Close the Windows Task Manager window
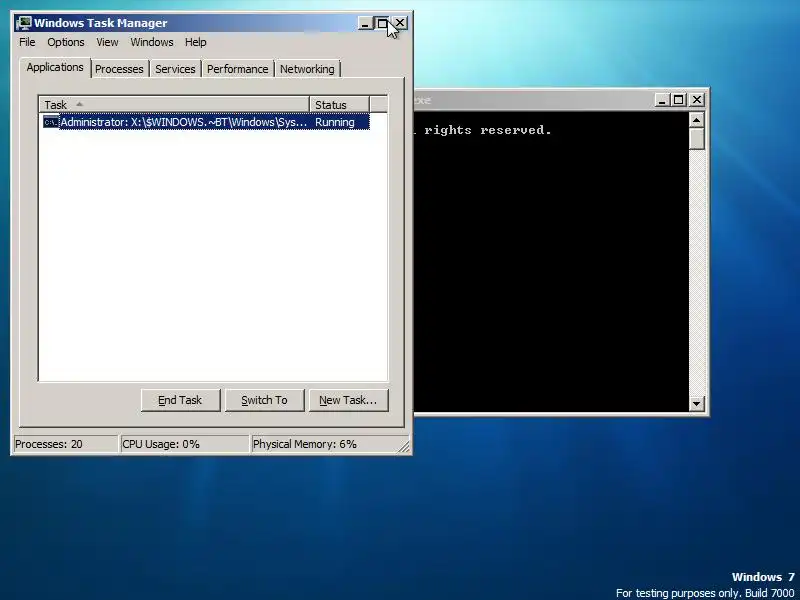This screenshot has height=600, width=800. tap(399, 23)
